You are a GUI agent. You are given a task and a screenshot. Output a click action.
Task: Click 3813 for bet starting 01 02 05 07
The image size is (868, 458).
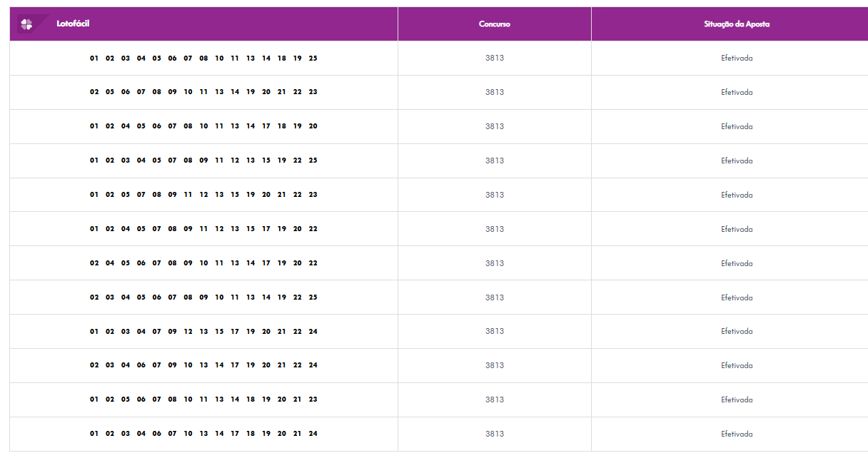click(495, 195)
